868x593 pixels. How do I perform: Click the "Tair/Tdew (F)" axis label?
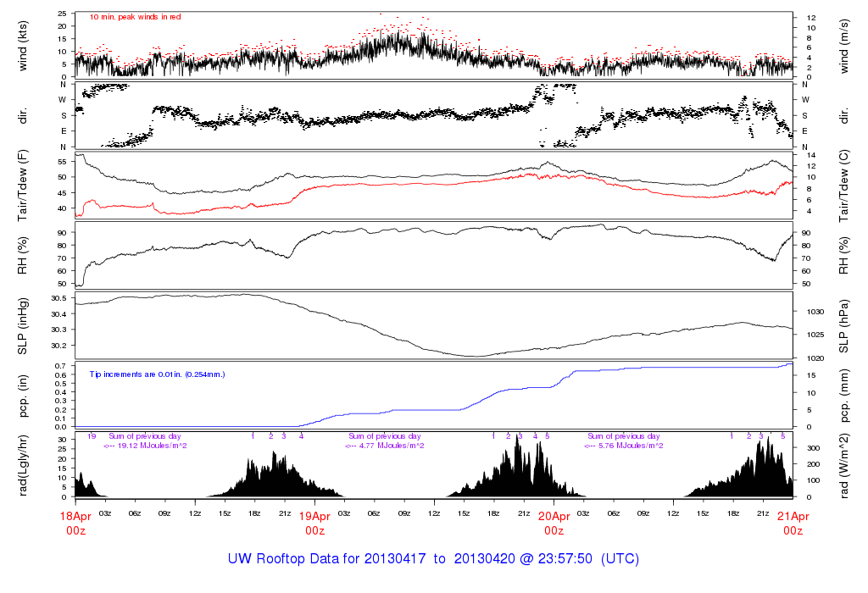[x=23, y=186]
